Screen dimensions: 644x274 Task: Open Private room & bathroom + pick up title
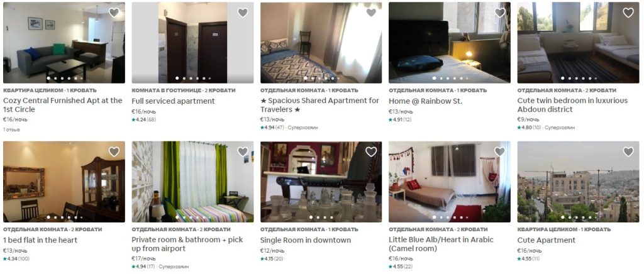(187, 244)
